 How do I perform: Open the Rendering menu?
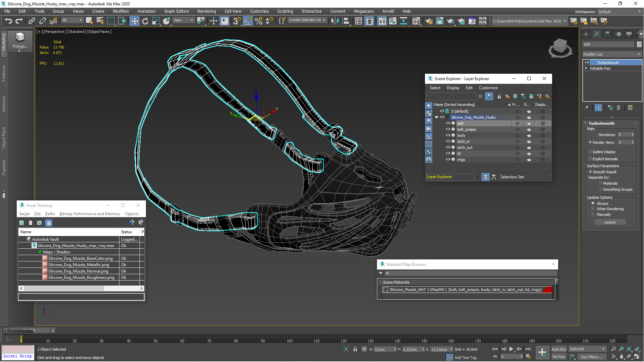point(207,11)
